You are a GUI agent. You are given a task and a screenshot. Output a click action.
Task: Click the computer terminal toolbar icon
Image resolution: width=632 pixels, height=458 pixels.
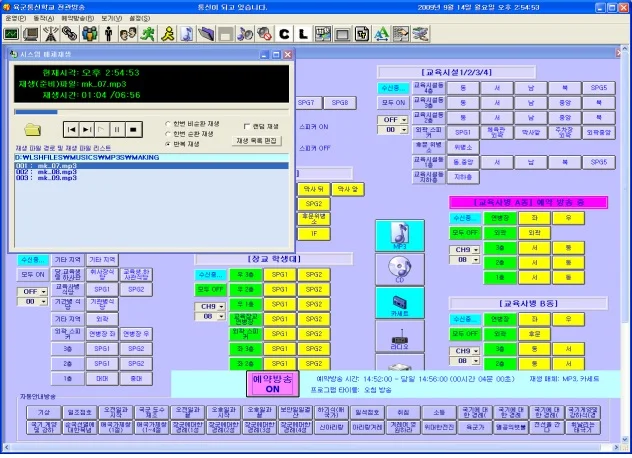click(31, 34)
